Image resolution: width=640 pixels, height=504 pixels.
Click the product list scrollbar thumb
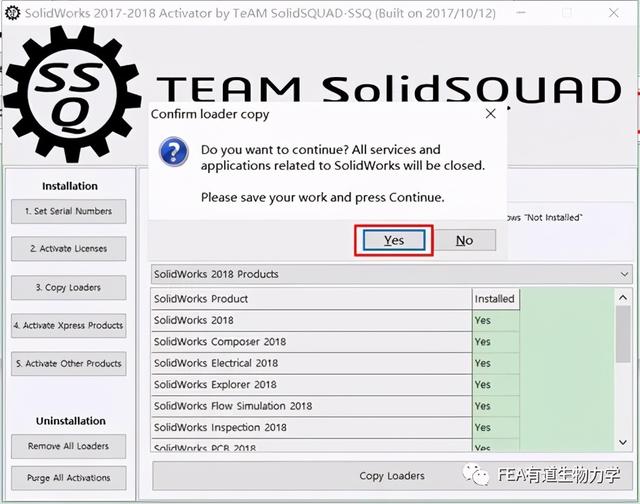(623, 334)
